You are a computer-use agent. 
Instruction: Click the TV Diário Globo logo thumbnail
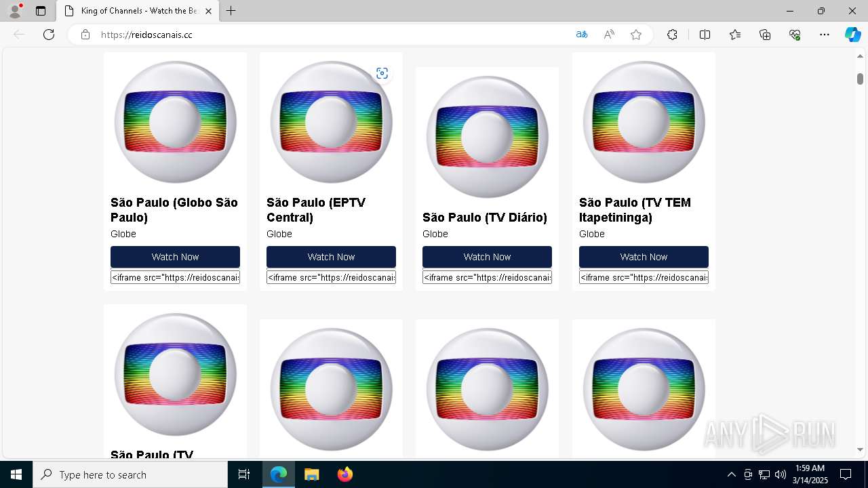[x=487, y=136]
